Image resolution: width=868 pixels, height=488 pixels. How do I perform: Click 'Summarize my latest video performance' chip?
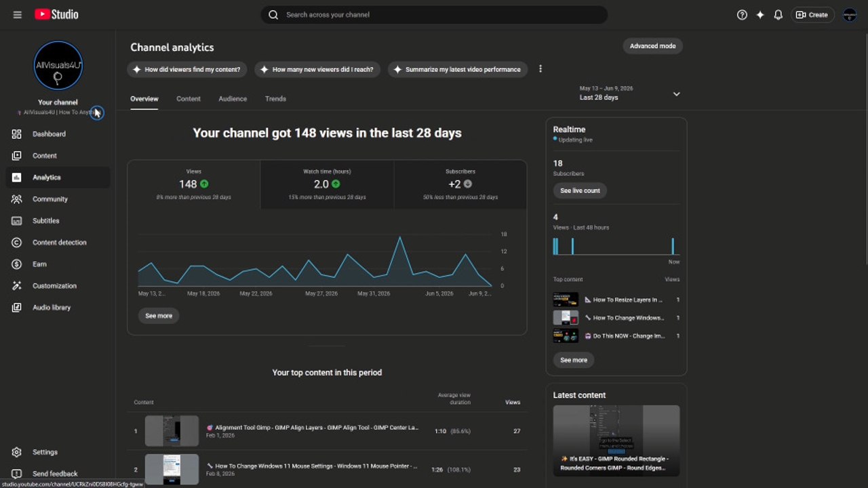[x=458, y=69]
